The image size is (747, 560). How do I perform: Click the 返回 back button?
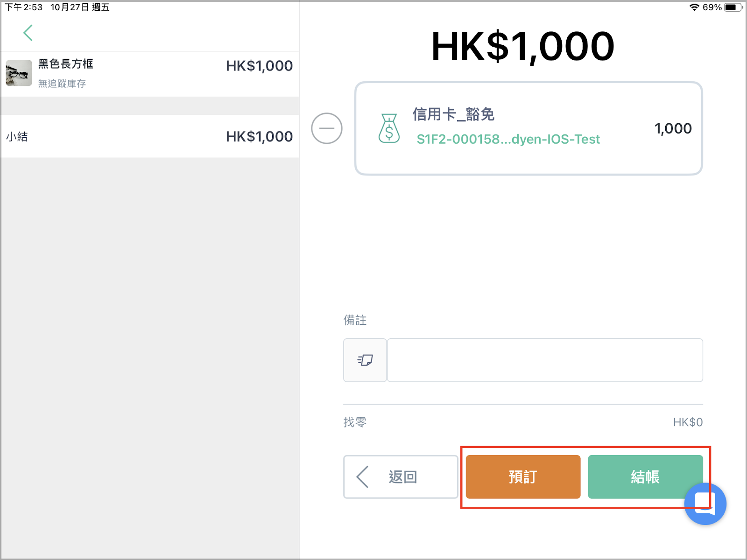click(x=401, y=477)
